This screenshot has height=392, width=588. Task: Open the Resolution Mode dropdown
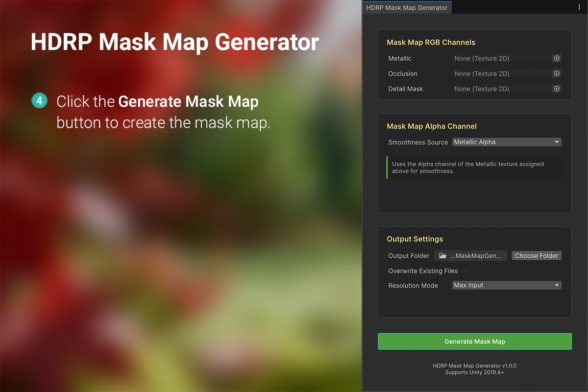[x=506, y=285]
